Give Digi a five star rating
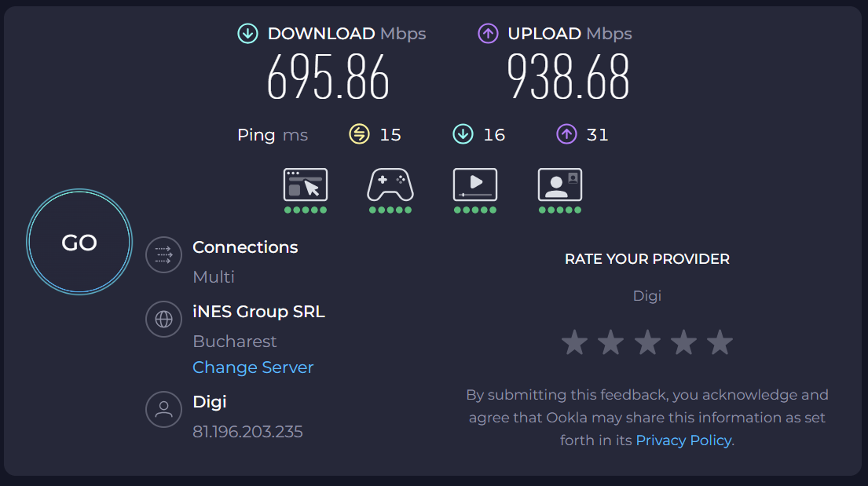This screenshot has width=868, height=486. point(719,342)
